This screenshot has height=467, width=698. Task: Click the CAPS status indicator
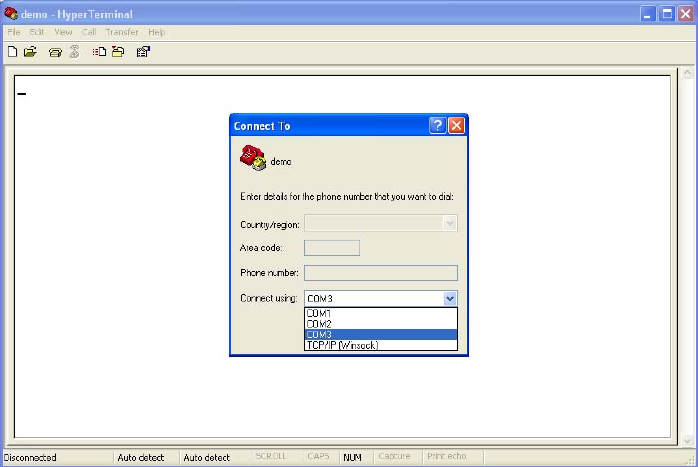click(x=318, y=456)
